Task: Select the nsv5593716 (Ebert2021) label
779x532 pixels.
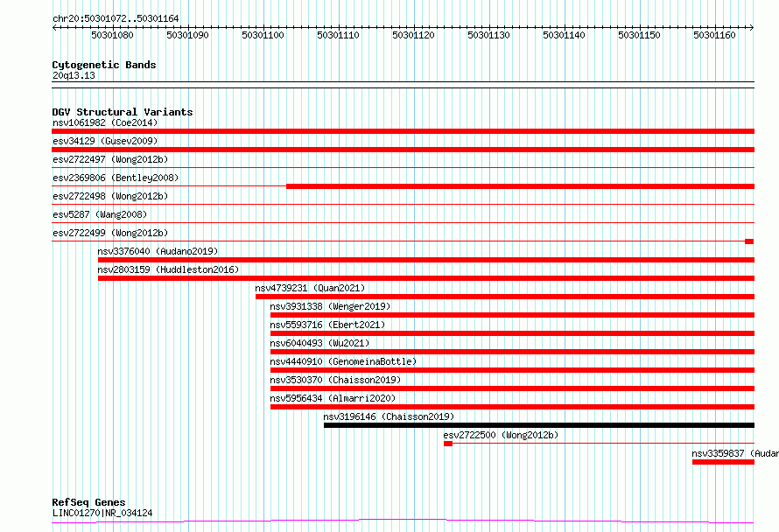Action: click(x=327, y=325)
